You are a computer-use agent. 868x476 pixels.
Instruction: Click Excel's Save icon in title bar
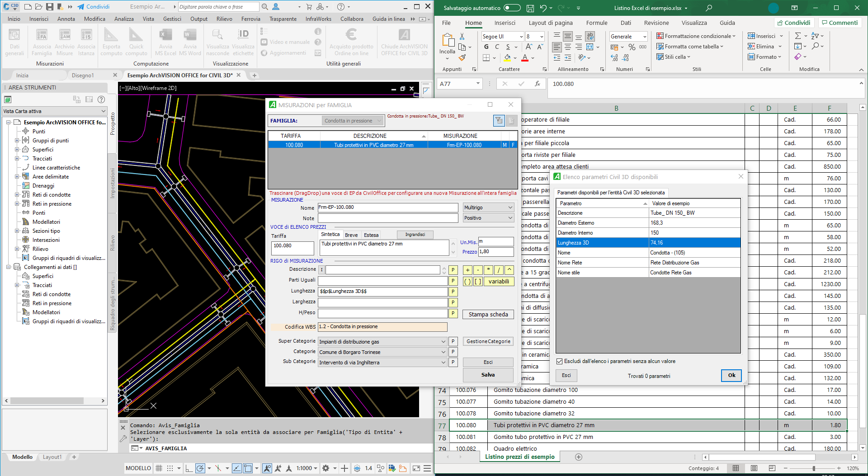click(530, 8)
